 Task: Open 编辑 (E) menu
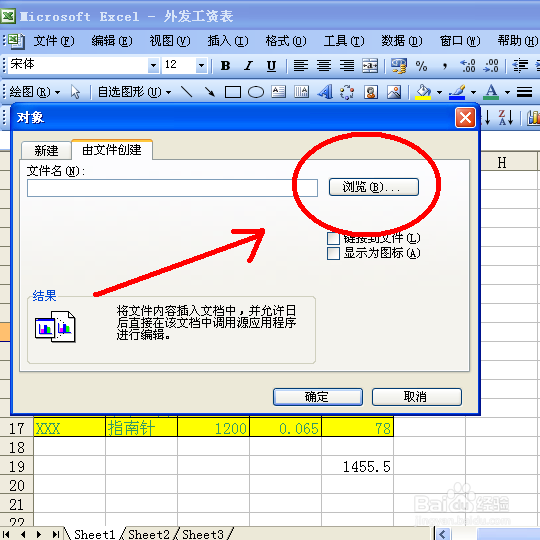(112, 41)
